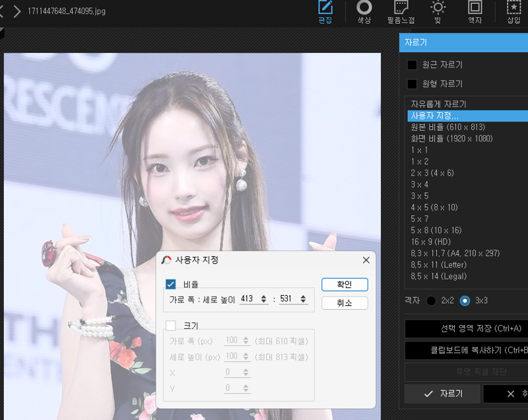This screenshot has height=420, width=528.
Task: Toggle the 비율 checkbox in dialog
Action: (171, 284)
